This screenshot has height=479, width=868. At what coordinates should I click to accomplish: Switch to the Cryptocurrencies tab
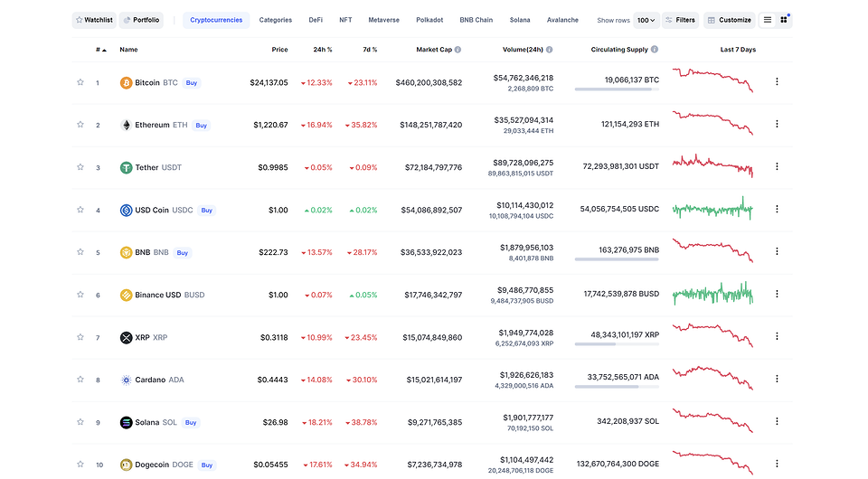(216, 20)
